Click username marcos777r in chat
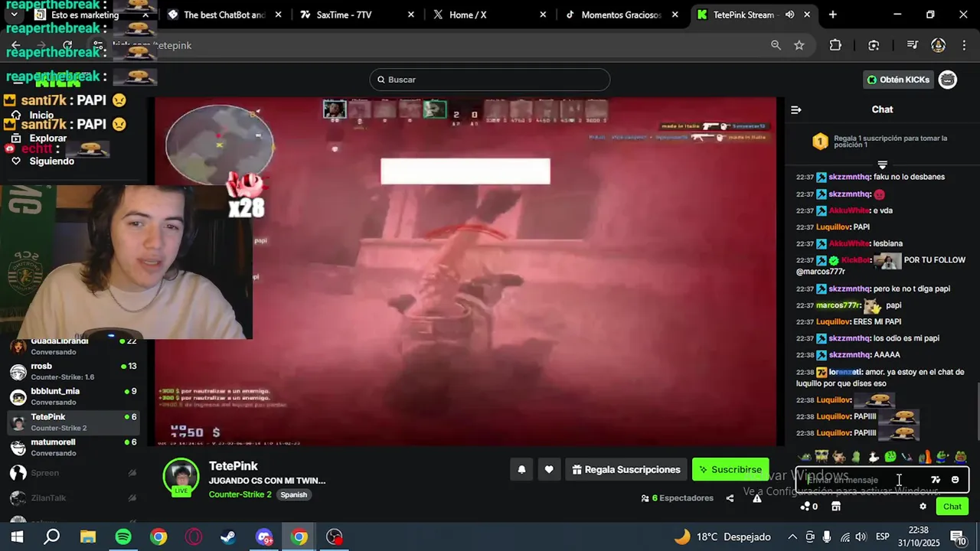Viewport: 980px width, 551px height. [838, 305]
